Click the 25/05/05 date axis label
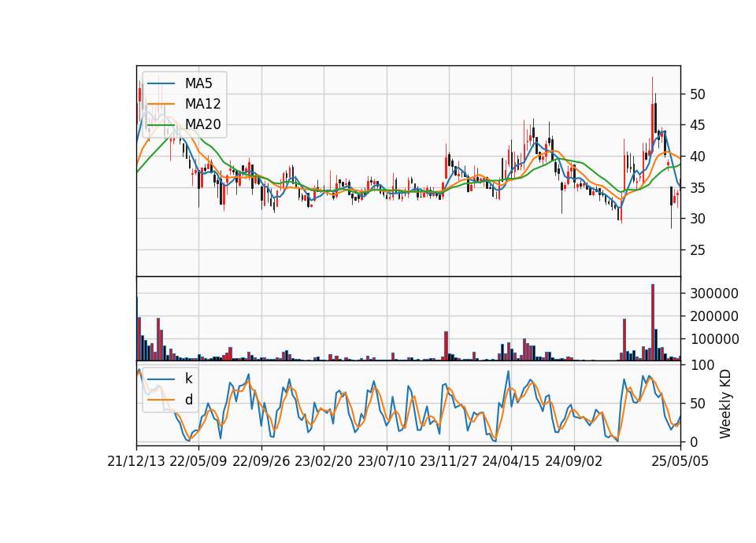 pos(680,462)
